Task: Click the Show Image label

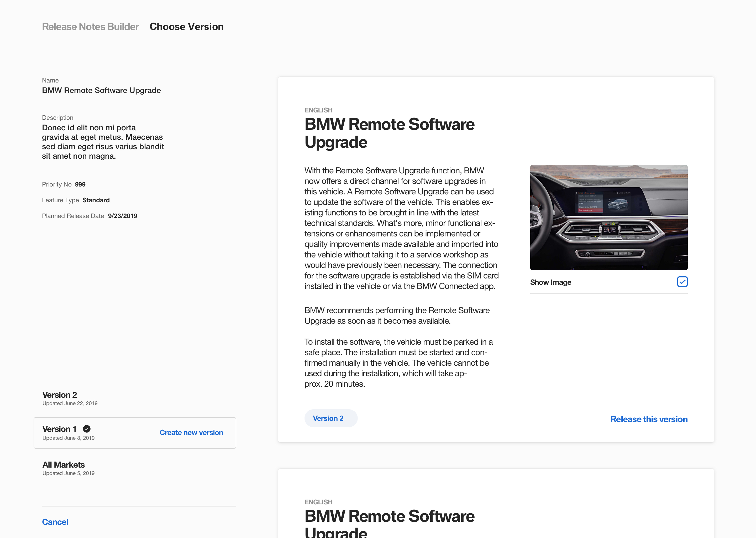Action: point(551,282)
